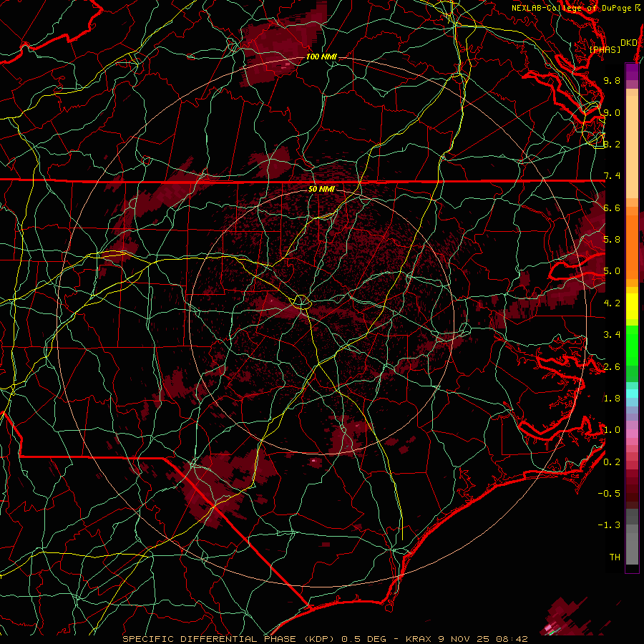This screenshot has width=644, height=644.
Task: Pick the peach segment of the color bar
Action: click(x=632, y=146)
